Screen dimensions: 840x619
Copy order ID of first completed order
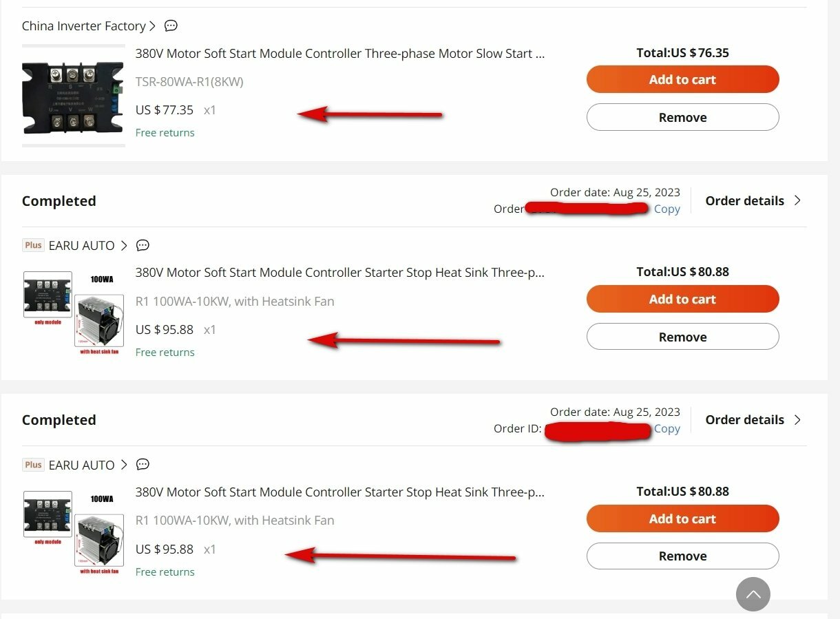pyautogui.click(x=666, y=209)
